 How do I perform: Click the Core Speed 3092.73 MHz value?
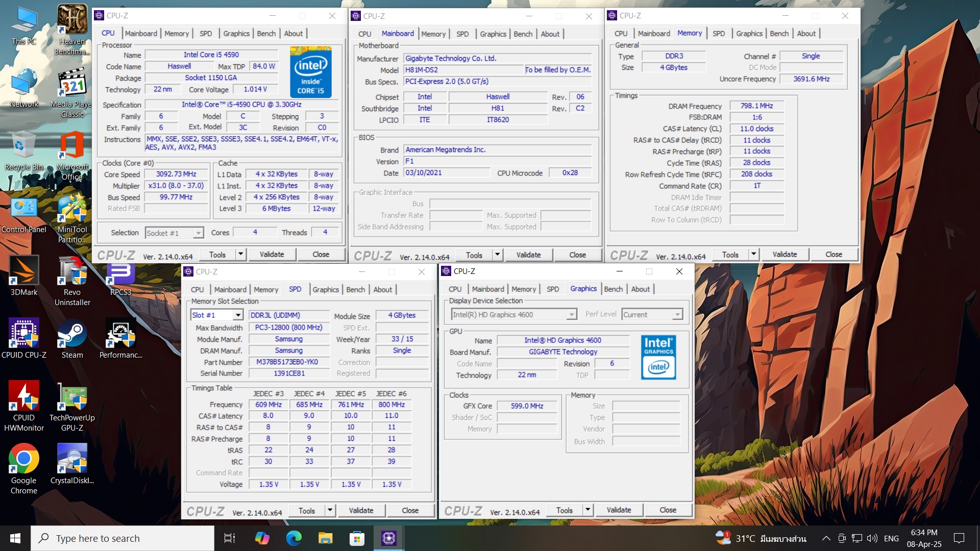coord(176,174)
